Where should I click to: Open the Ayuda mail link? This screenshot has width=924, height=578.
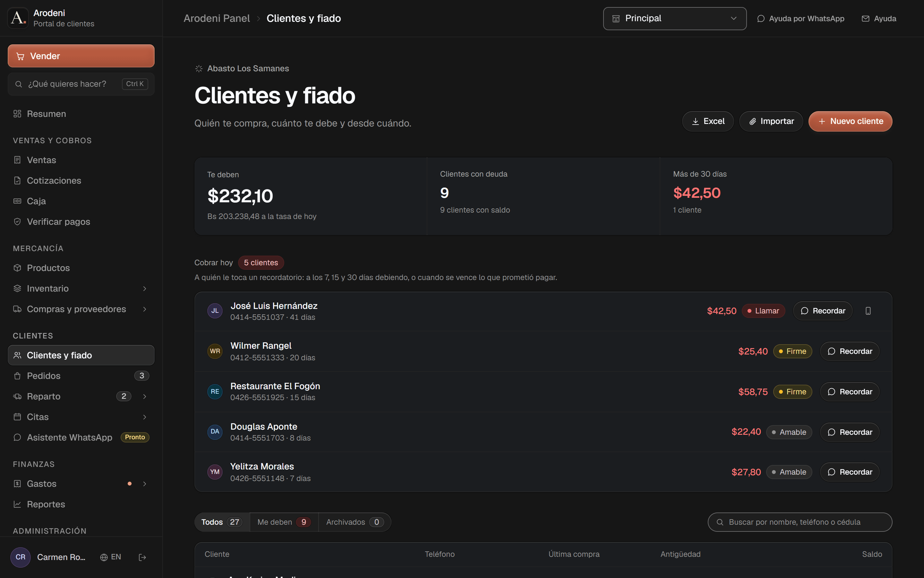(879, 18)
